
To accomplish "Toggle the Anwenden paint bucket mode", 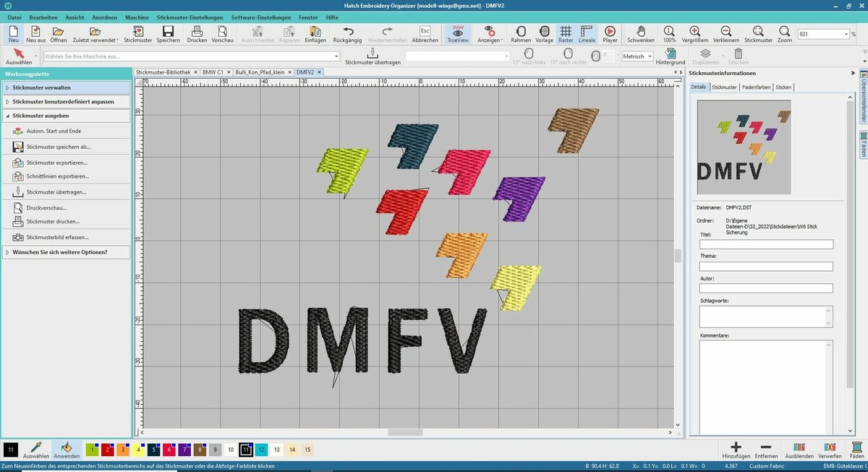I will [x=67, y=450].
